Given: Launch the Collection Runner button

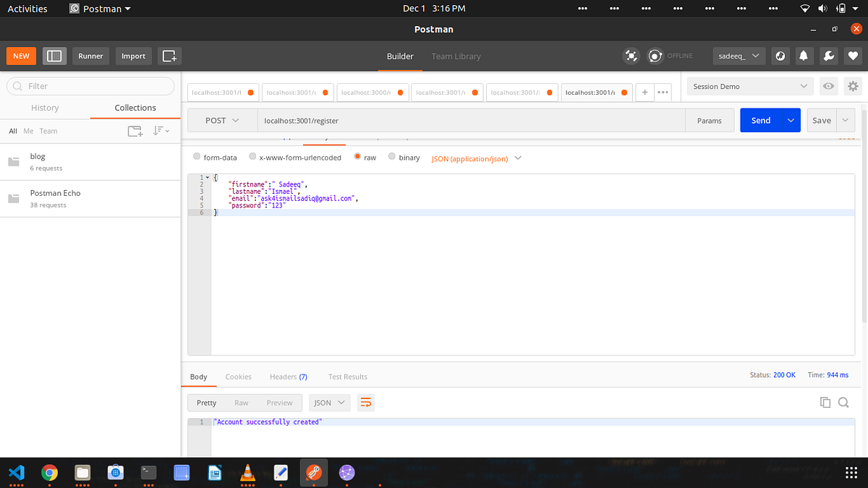Looking at the screenshot, I should click(x=90, y=56).
